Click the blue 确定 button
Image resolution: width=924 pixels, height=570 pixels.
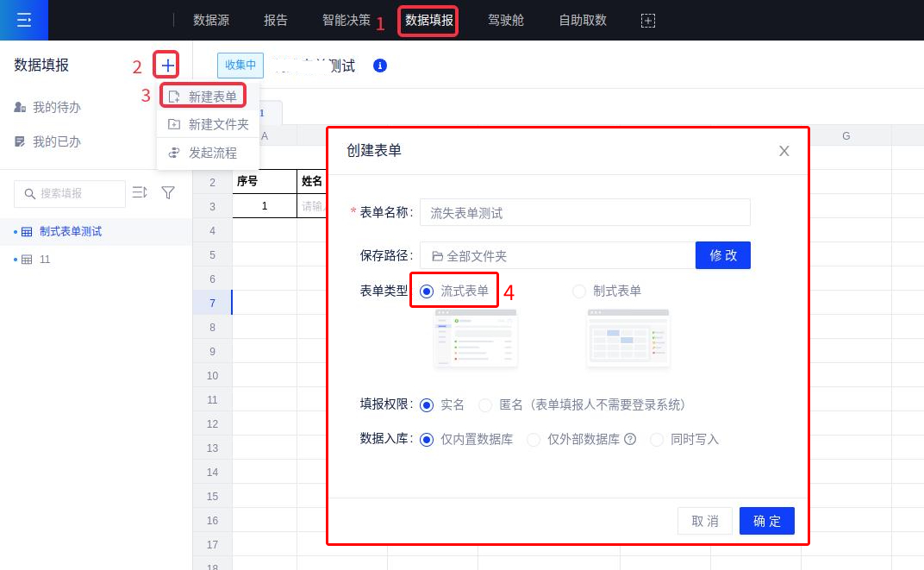[766, 521]
